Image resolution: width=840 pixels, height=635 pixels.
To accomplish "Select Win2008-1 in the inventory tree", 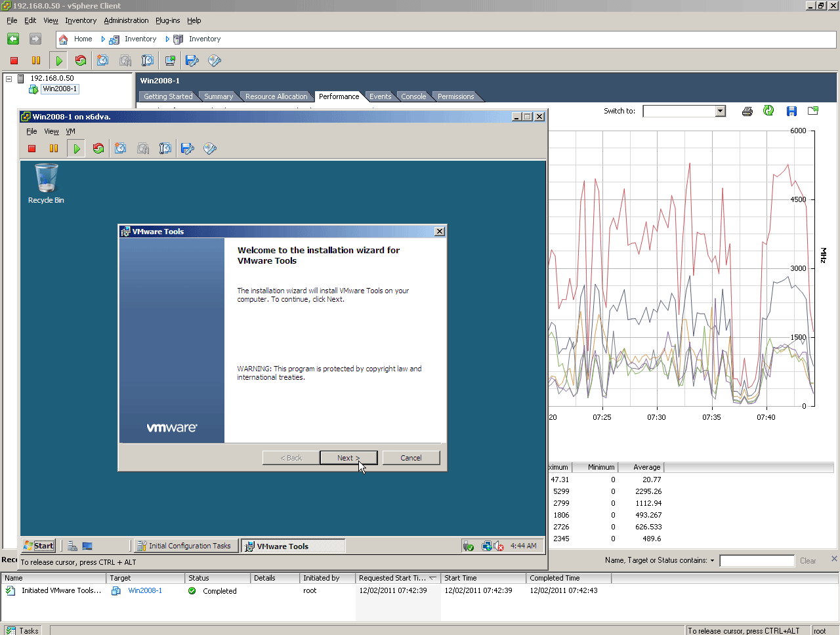I will pos(60,89).
